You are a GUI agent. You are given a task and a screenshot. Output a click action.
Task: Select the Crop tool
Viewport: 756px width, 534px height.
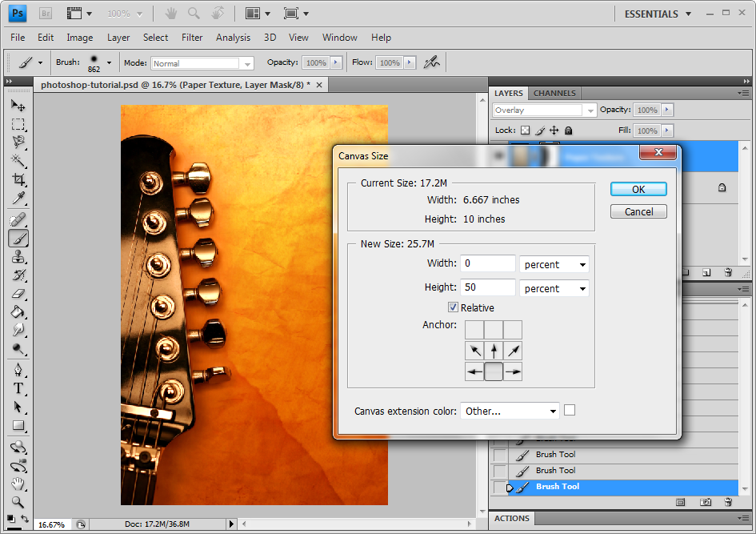coord(18,180)
